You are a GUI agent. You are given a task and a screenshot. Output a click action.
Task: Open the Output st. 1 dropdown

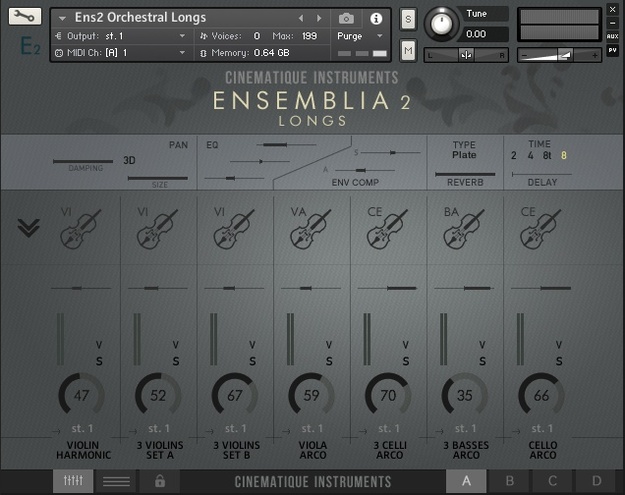click(x=122, y=36)
